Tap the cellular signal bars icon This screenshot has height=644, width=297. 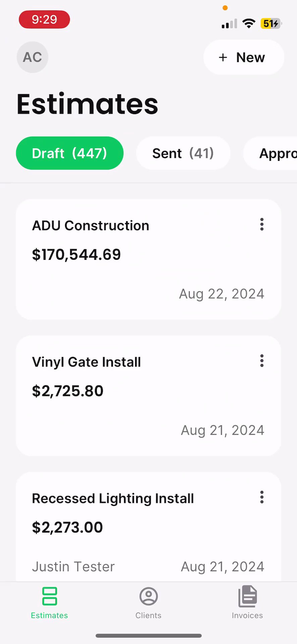click(x=229, y=24)
